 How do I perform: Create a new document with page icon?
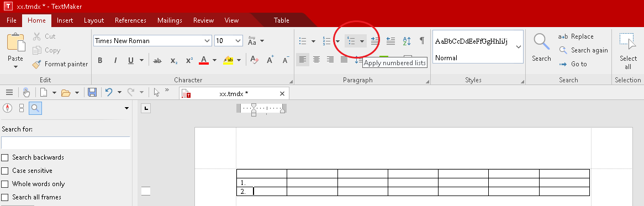point(44,92)
